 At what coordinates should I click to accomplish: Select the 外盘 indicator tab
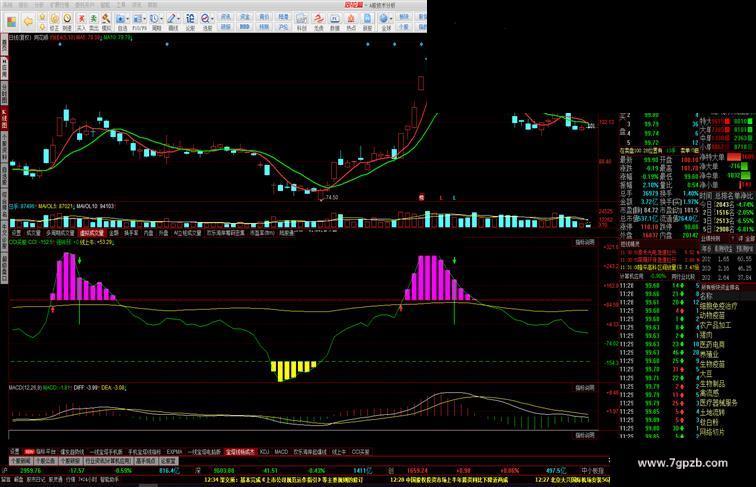coord(163,233)
